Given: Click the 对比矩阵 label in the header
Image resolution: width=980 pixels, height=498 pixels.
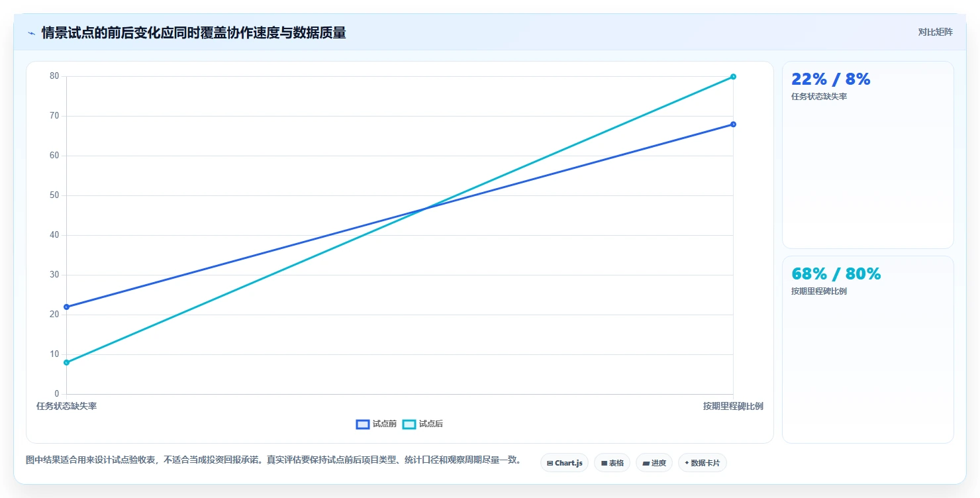Looking at the screenshot, I should point(935,32).
